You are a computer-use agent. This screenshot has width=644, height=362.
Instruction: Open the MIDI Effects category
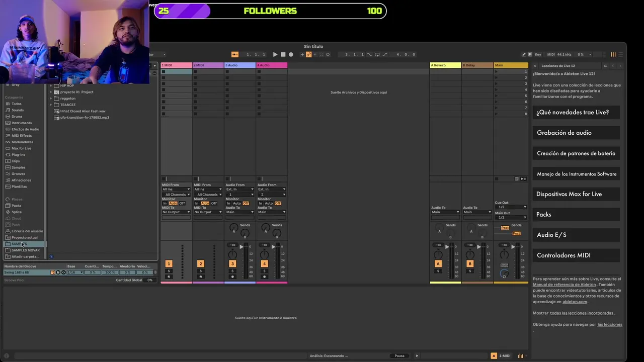click(21, 135)
